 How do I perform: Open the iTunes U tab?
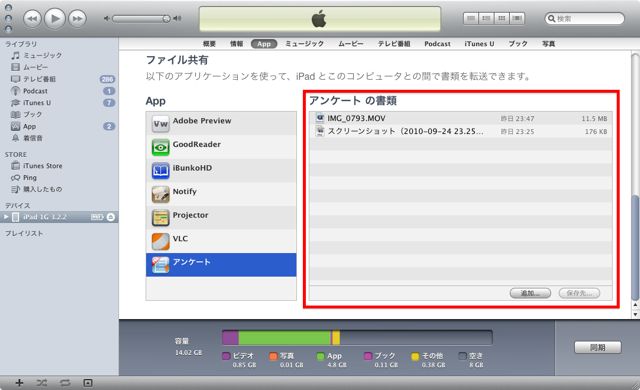479,44
